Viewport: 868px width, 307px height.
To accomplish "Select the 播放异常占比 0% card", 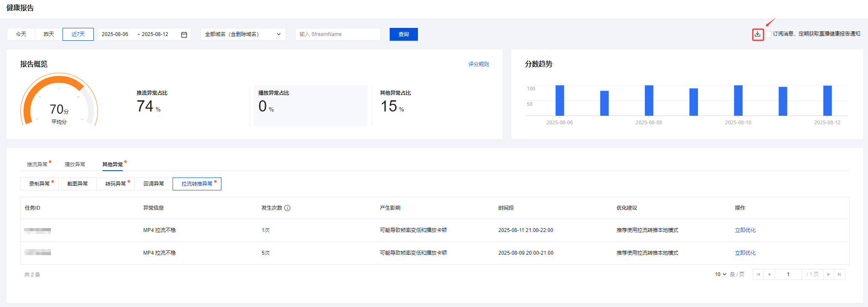I will coord(310,105).
